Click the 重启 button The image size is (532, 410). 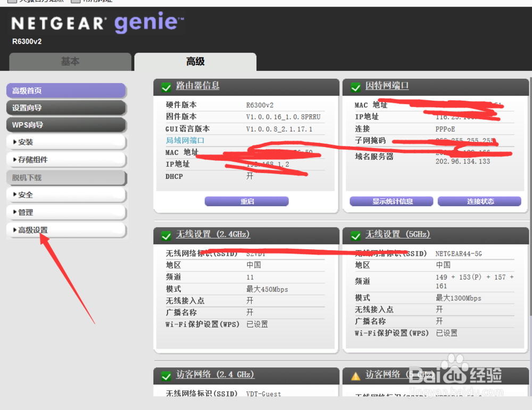pos(247,201)
